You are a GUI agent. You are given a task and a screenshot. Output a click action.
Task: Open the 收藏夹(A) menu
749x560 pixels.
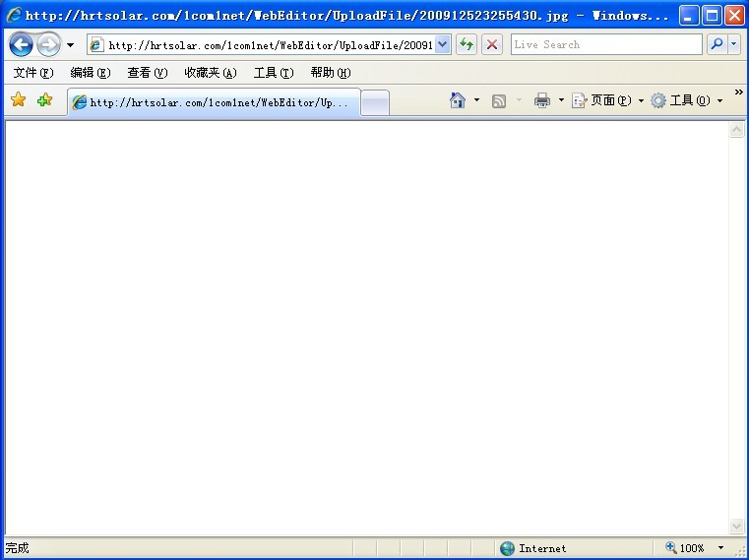tap(211, 73)
